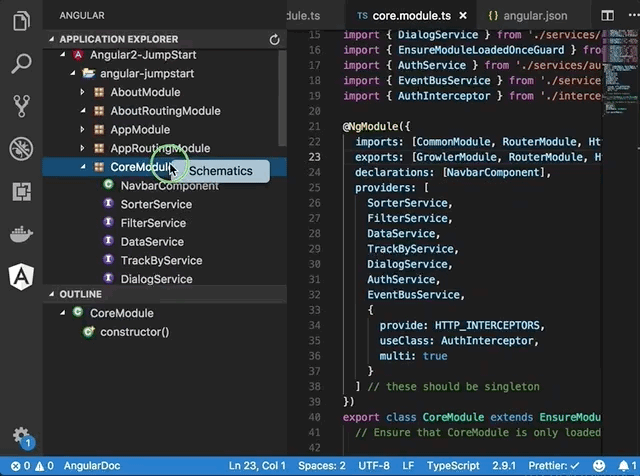Viewport: 640px width, 476px height.
Task: Open the Explorer view in activity bar
Action: click(x=21, y=20)
